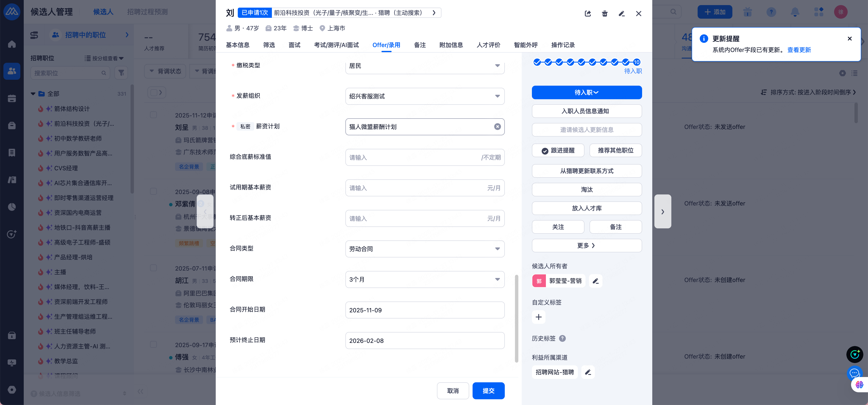This screenshot has width=868, height=405.
Task: Check the checkbox beside candidate 刘呈
Action: (153, 115)
